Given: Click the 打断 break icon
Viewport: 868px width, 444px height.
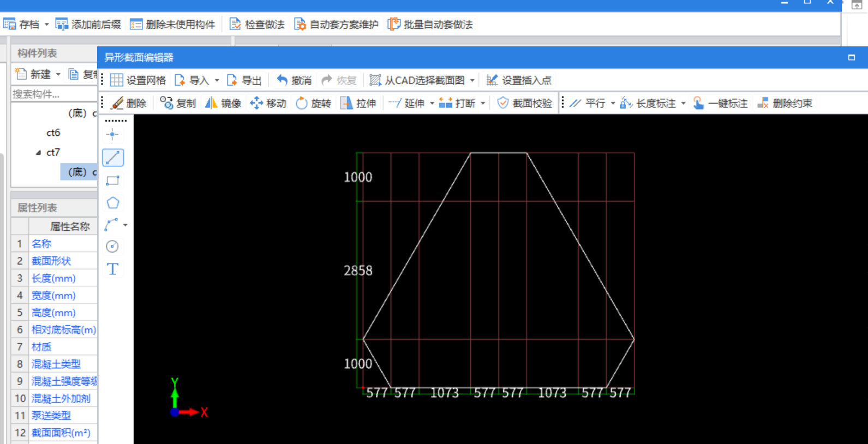Looking at the screenshot, I should pos(446,103).
